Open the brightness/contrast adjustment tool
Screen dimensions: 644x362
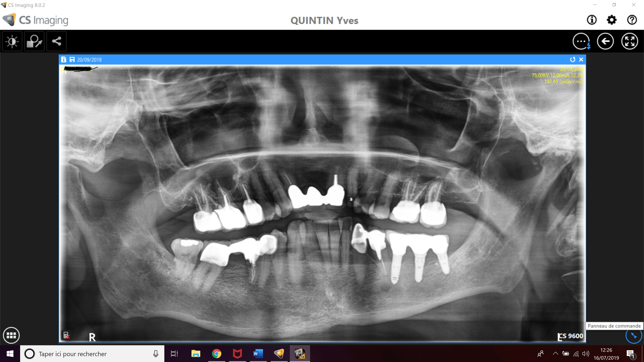pyautogui.click(x=12, y=41)
